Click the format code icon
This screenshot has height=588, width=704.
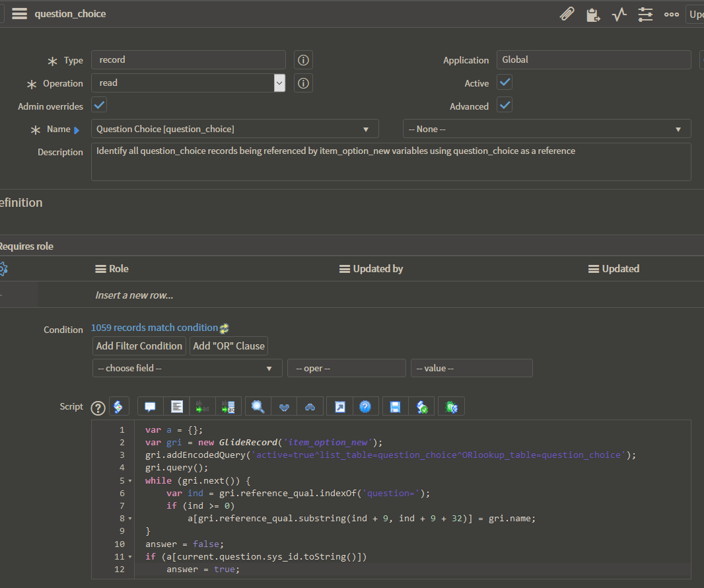[x=177, y=406]
